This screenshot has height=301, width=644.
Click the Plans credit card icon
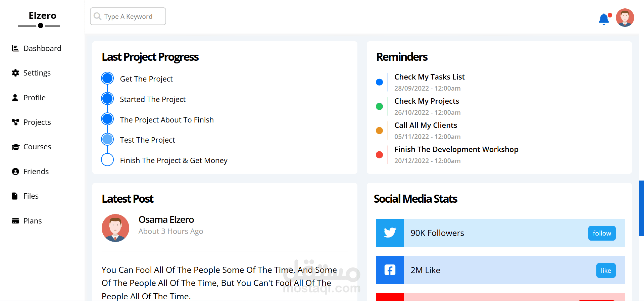[x=15, y=221]
